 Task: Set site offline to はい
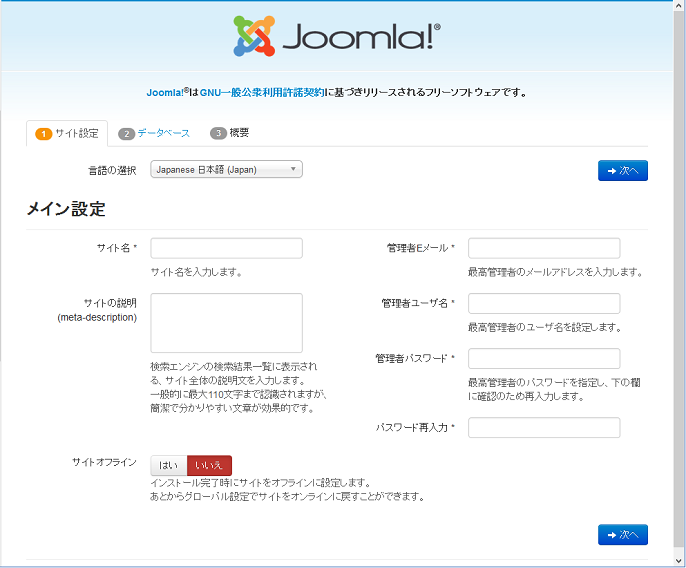click(168, 465)
